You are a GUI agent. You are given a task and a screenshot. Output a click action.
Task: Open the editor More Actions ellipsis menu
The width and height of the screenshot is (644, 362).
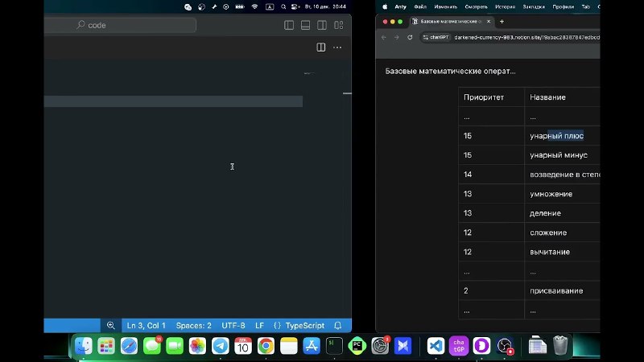[x=337, y=47]
